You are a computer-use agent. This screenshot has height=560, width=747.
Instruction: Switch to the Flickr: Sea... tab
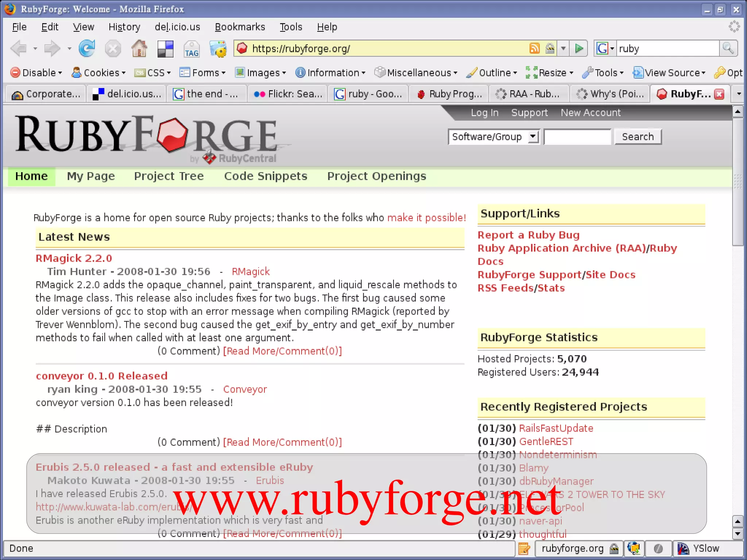click(288, 94)
